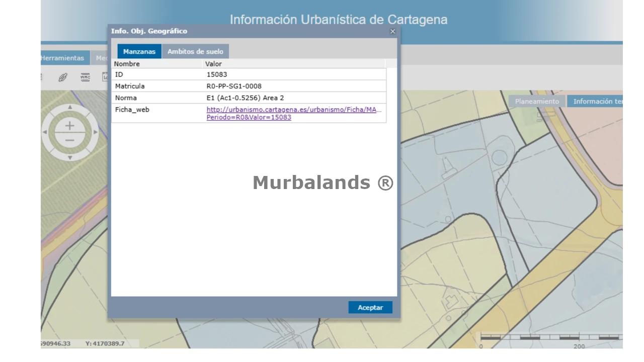Select the Matricula value R0-PP-SG1-0008
This screenshot has height=362, width=644.
(x=234, y=86)
